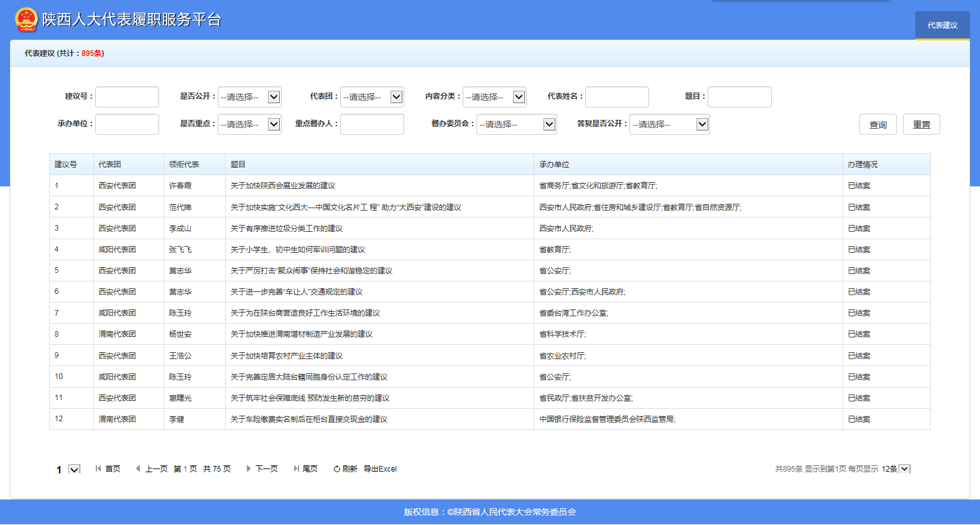The height and width of the screenshot is (525, 980).
Task: Focus the 重点督办人 input field
Action: click(x=372, y=124)
